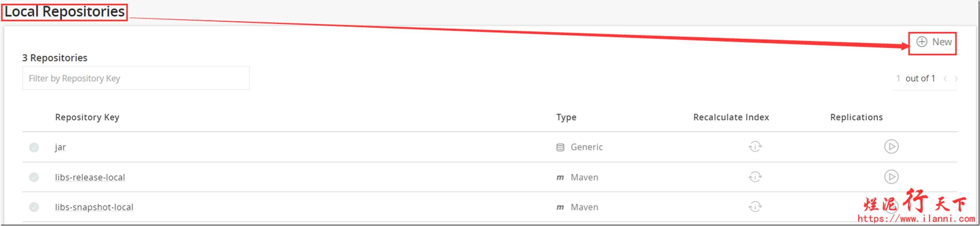Click Generic type icon in jar row
The width and height of the screenshot is (980, 226).
[x=560, y=147]
